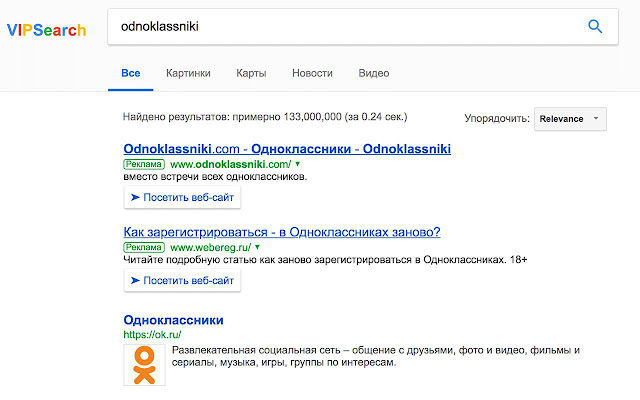Click the VIPSearch logo
Image resolution: width=640 pixels, height=400 pixels.
click(46, 29)
